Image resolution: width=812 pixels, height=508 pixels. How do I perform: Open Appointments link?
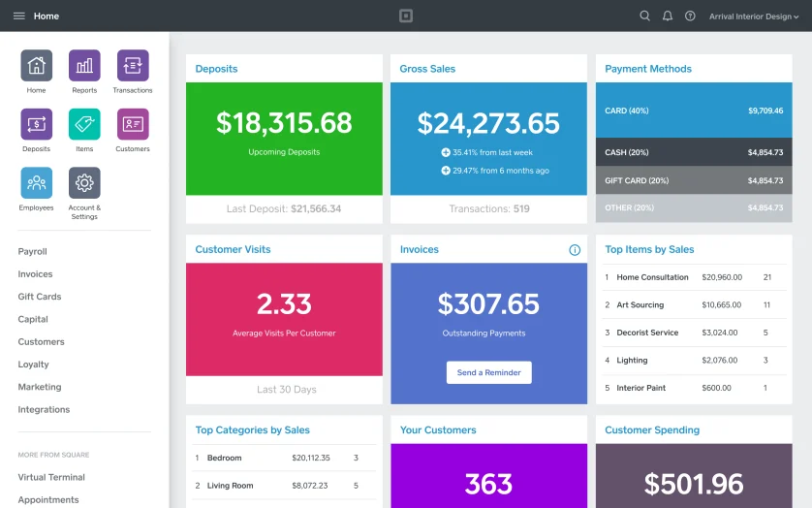click(x=48, y=499)
